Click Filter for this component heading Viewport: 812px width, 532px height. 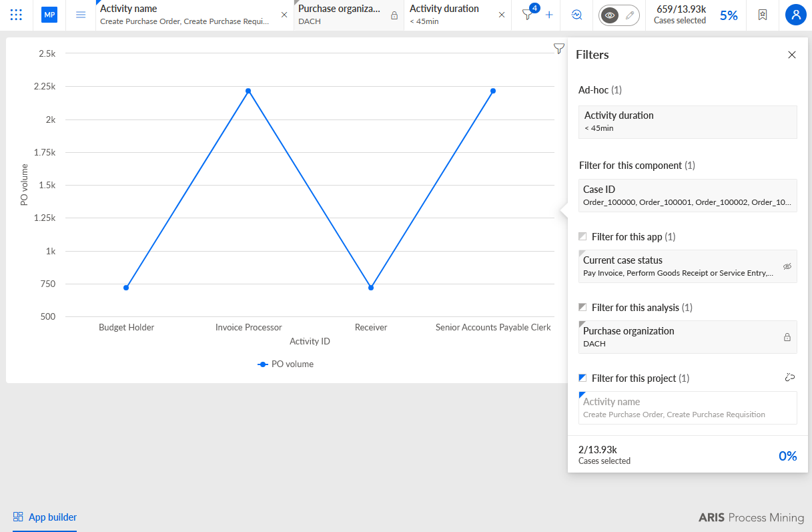tap(637, 165)
